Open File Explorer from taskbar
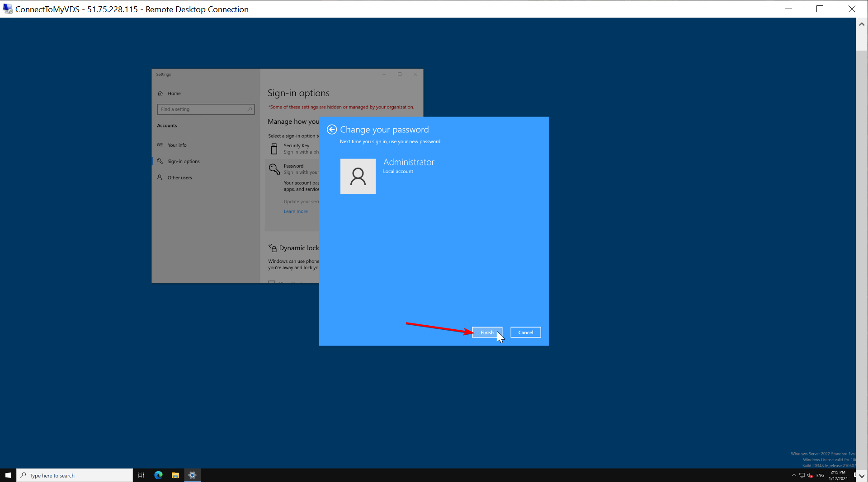Screen dimensions: 868x482 [x=175, y=475]
